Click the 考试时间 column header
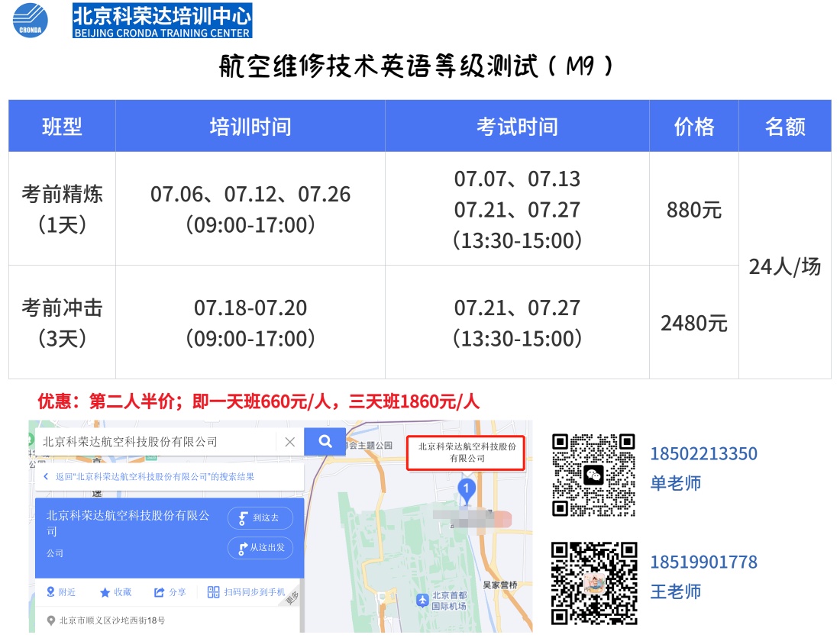 [x=517, y=127]
